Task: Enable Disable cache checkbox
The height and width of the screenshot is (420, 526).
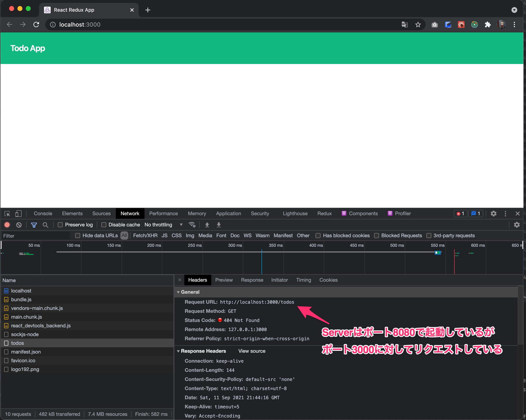Action: (x=104, y=225)
